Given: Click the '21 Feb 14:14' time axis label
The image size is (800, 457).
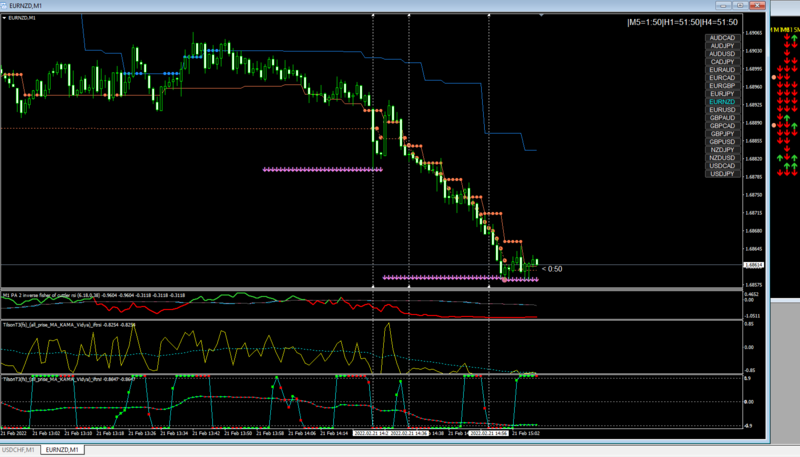Looking at the screenshot, I should click(x=334, y=434).
